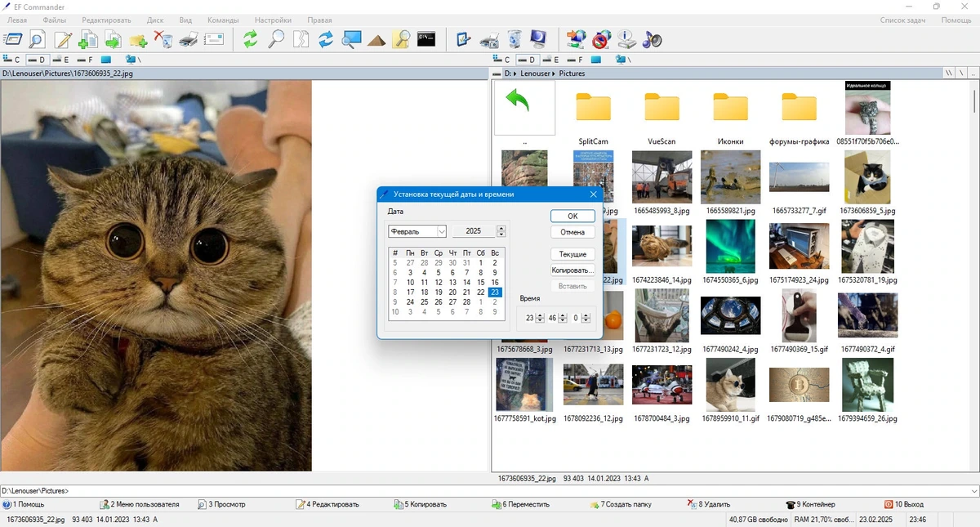Open the Команды menu
This screenshot has width=980, height=527.
point(223,20)
